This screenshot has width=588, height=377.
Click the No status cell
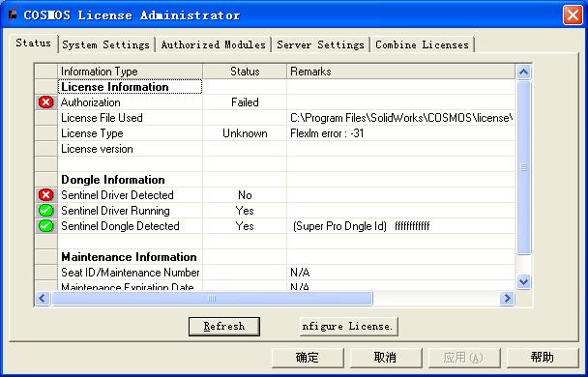(245, 195)
